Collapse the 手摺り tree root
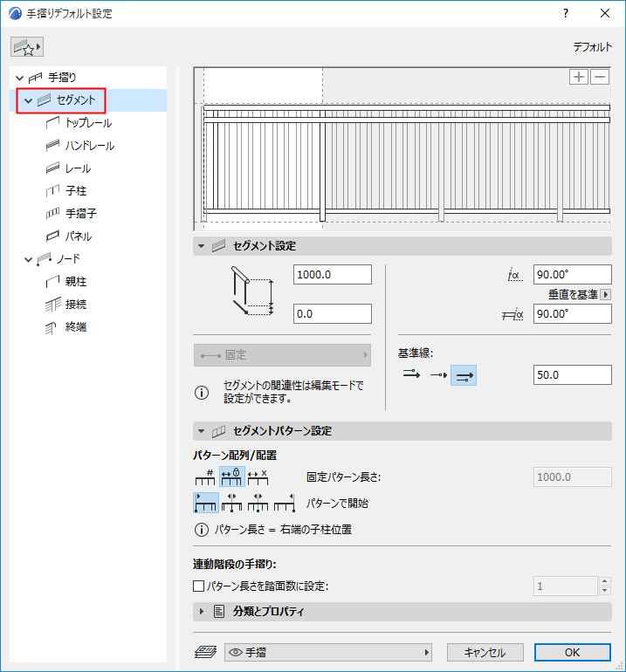 tap(20, 78)
